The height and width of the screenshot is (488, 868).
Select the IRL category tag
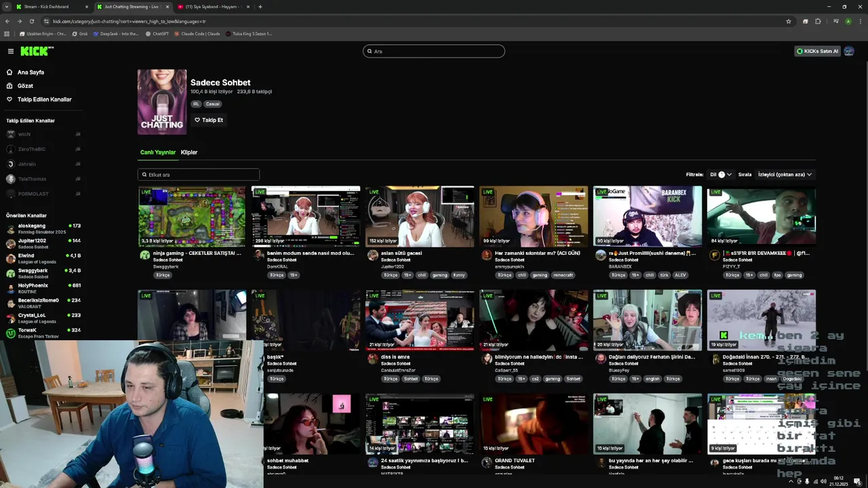click(x=196, y=104)
